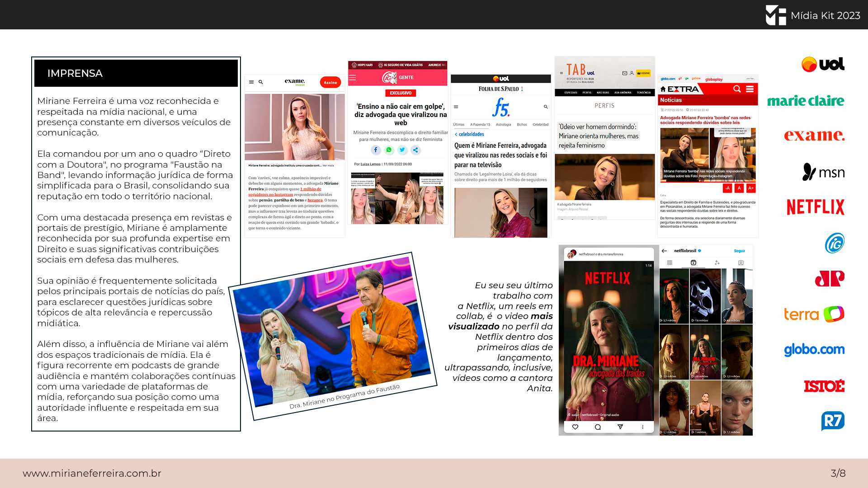Screen dimensions: 868x488
Task: Click the terra logo in the outlet list
Action: pyautogui.click(x=814, y=314)
